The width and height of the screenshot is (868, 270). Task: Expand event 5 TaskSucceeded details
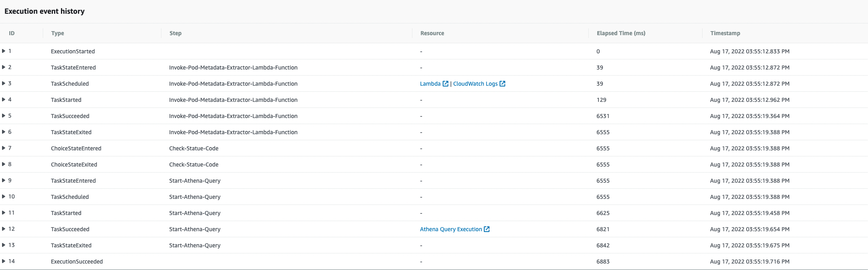[x=4, y=116]
